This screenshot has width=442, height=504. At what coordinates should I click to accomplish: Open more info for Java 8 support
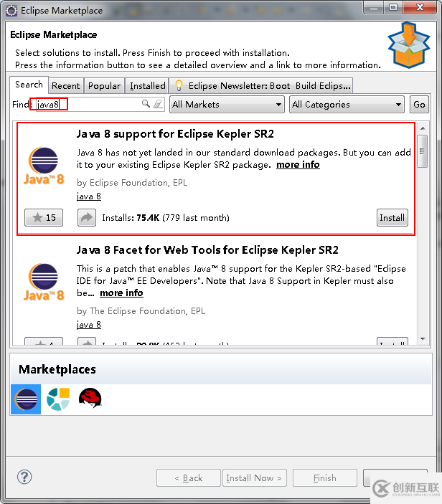click(x=298, y=165)
